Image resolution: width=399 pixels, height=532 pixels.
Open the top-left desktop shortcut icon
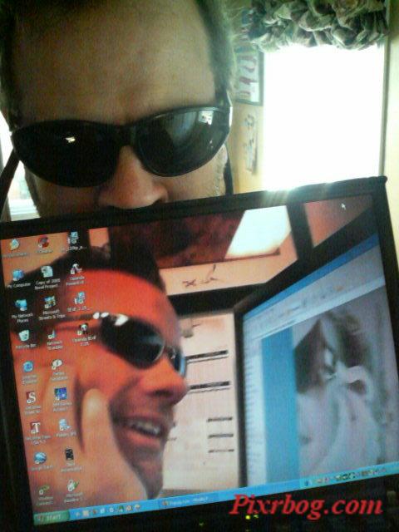coord(14,244)
